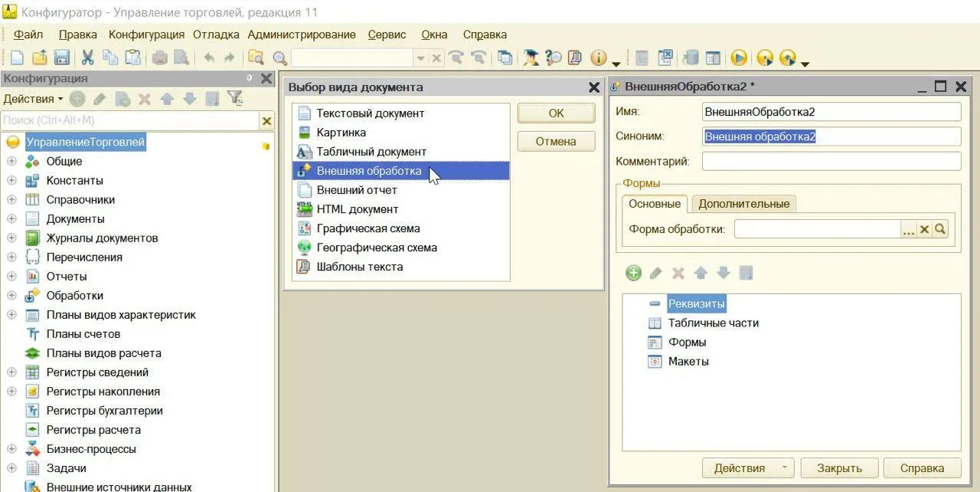
Task: Click the New document toolbar icon
Action: 16,57
